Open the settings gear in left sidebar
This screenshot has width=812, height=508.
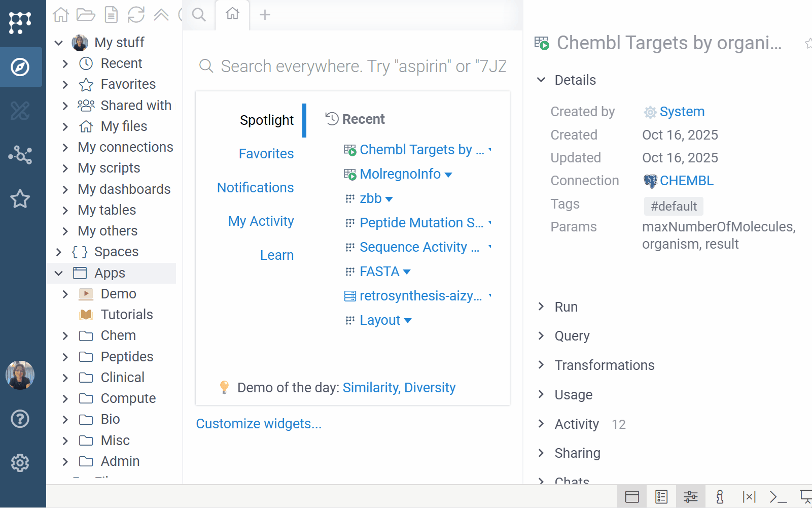[x=20, y=463]
